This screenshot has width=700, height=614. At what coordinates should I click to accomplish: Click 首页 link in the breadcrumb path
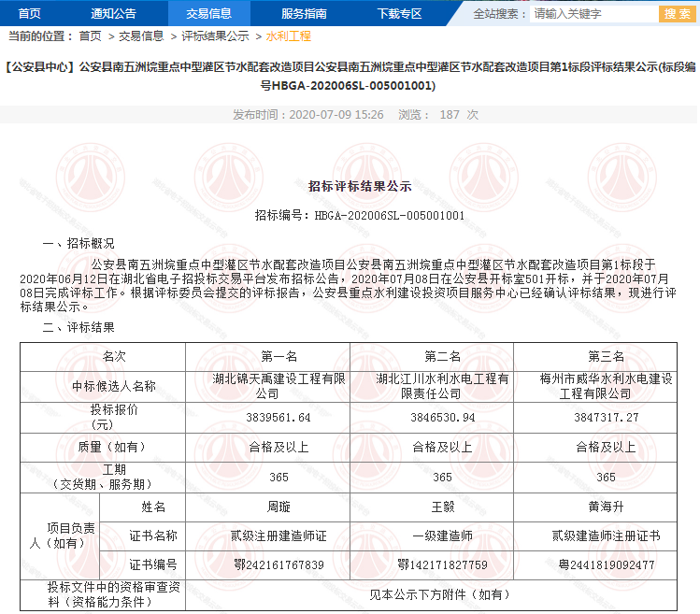point(90,36)
